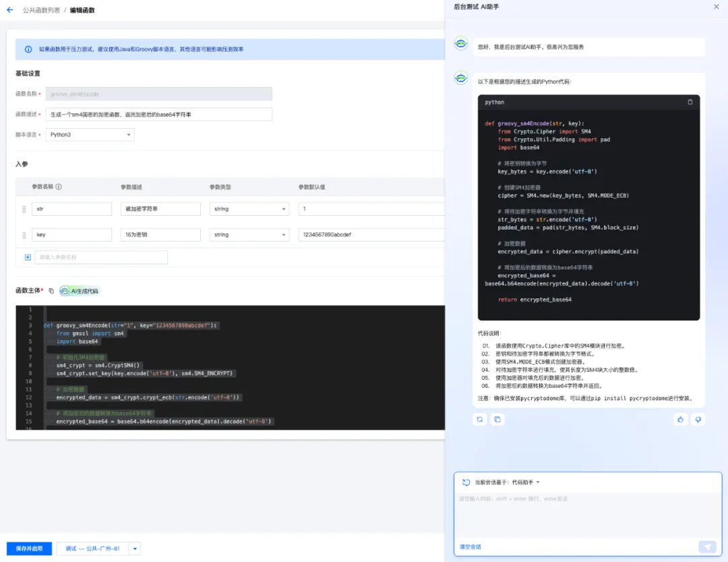Open the 脚本语言 Python3 dropdown
Screen dimensions: 728x562
coord(90,135)
